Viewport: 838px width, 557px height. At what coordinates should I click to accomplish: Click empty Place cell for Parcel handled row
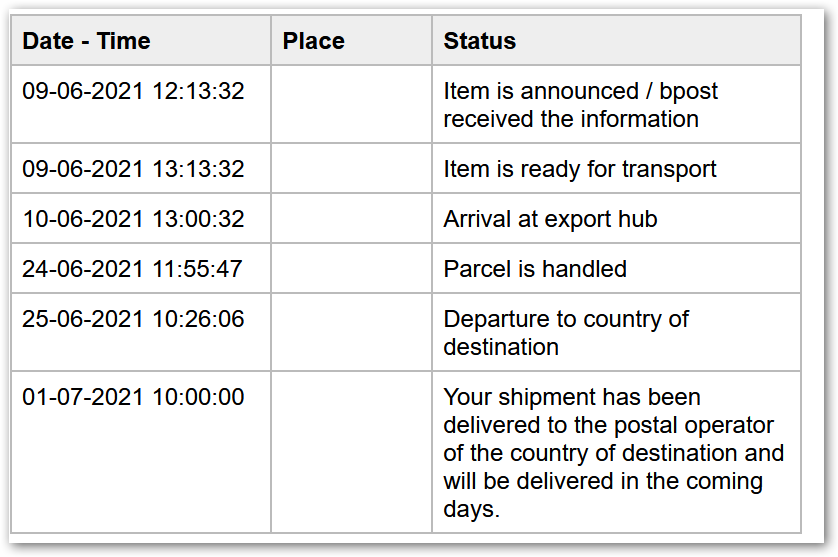[x=351, y=269]
